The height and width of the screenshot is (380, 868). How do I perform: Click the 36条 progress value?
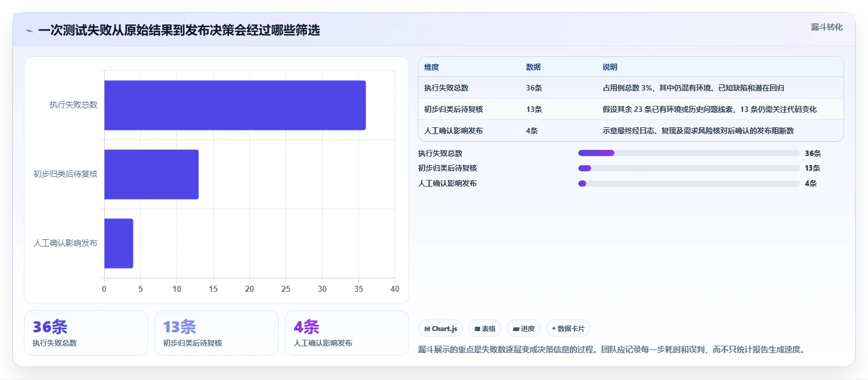coord(813,154)
